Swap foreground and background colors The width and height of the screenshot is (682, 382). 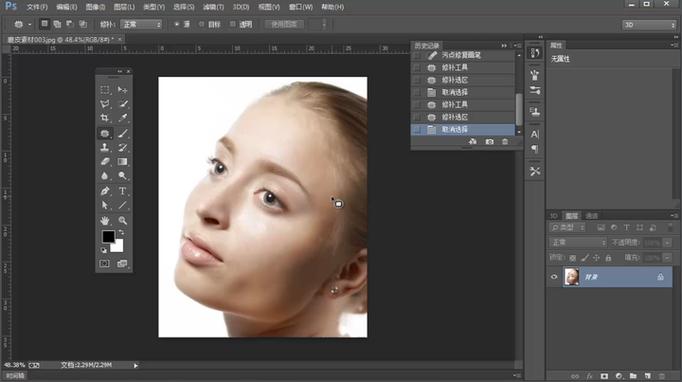(x=121, y=233)
